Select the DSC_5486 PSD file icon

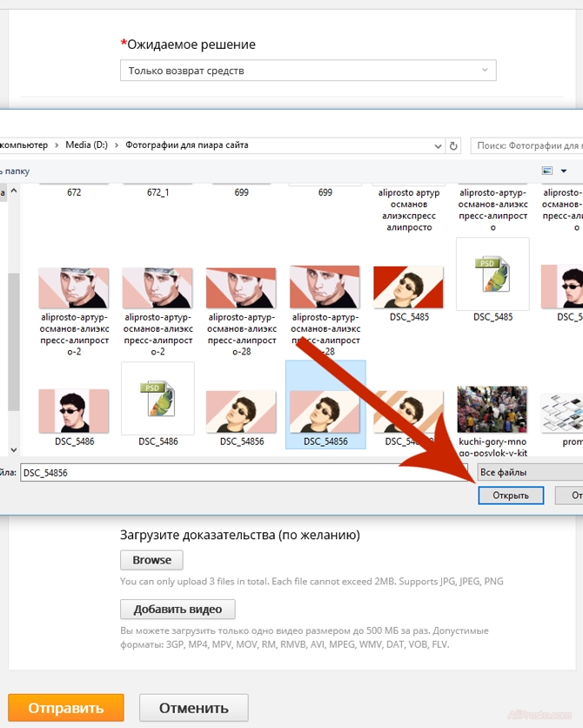click(157, 398)
